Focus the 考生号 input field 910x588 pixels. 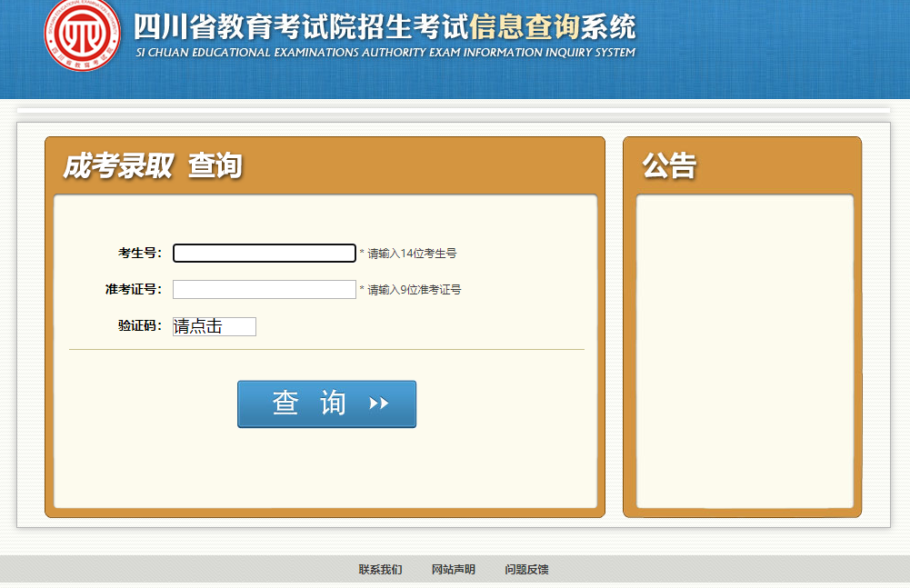point(264,254)
